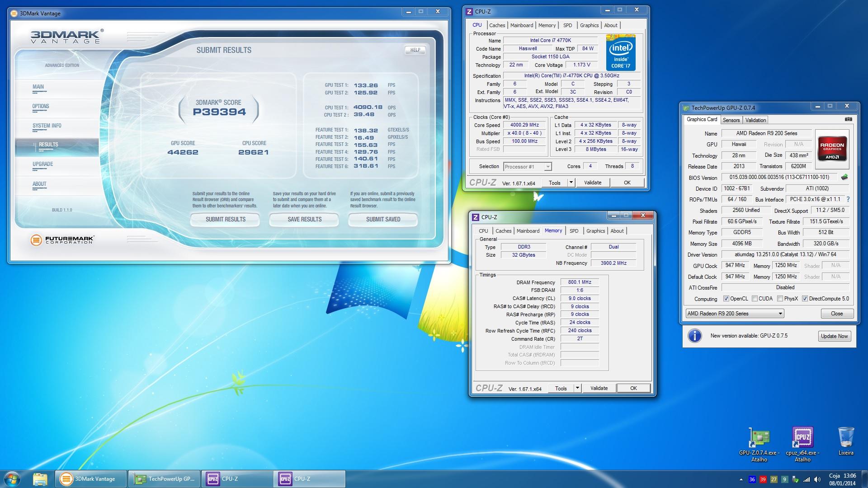This screenshot has height=488, width=868.
Task: Open the Processor #1 selection dropdown
Action: (528, 167)
